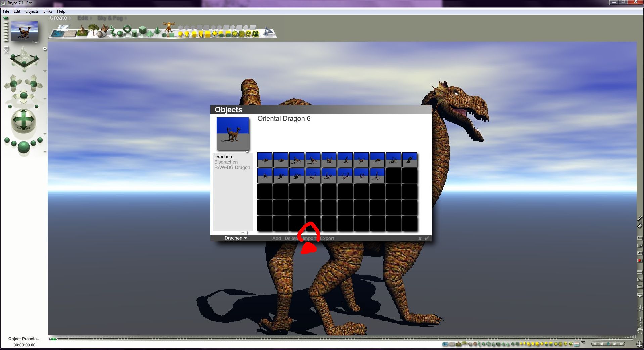This screenshot has width=644, height=350.
Task: Select the pan hand tool
Action: [x=640, y=331]
